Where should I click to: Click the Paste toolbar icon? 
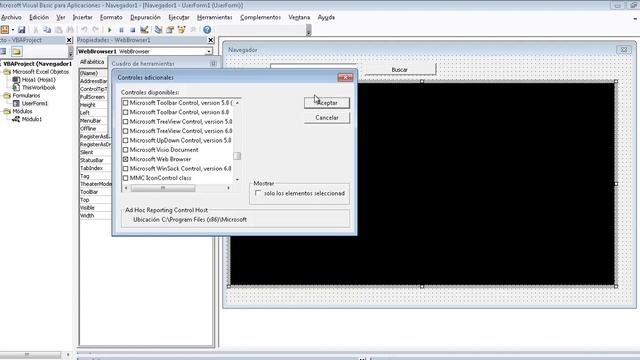tap(59, 30)
